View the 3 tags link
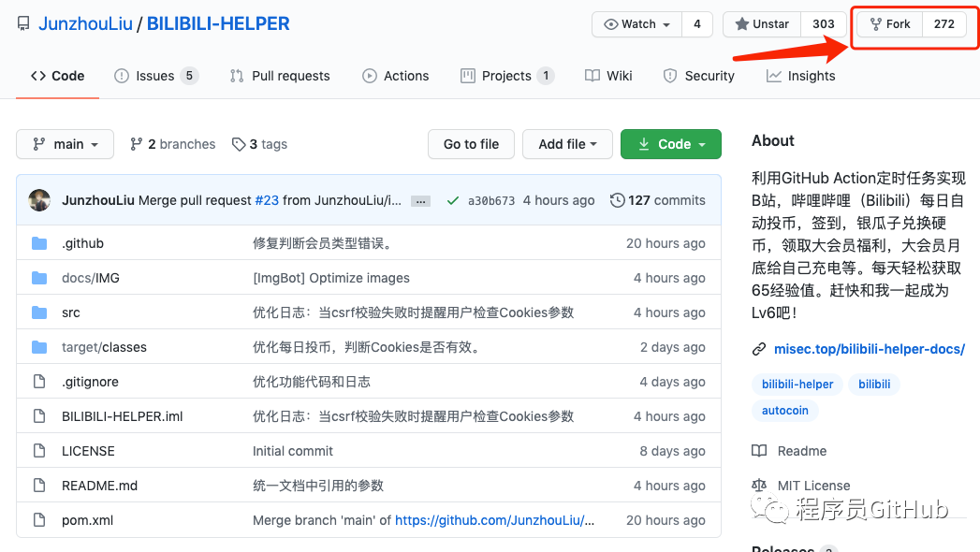 tap(259, 144)
